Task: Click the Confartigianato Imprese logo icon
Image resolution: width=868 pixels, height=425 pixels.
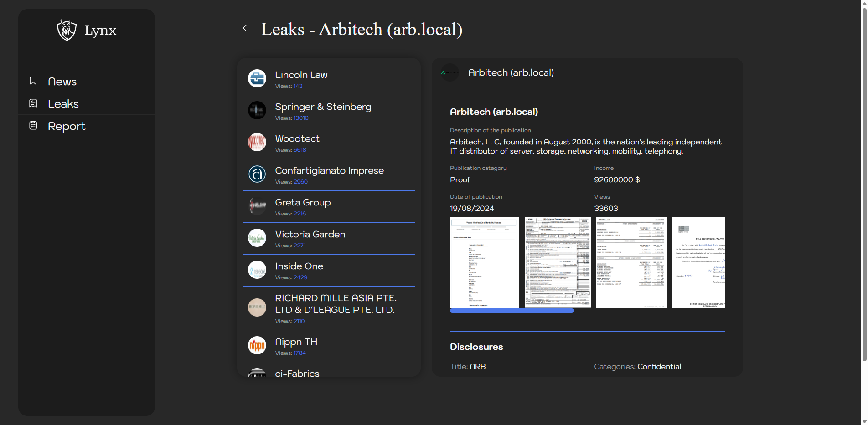Action: [257, 174]
